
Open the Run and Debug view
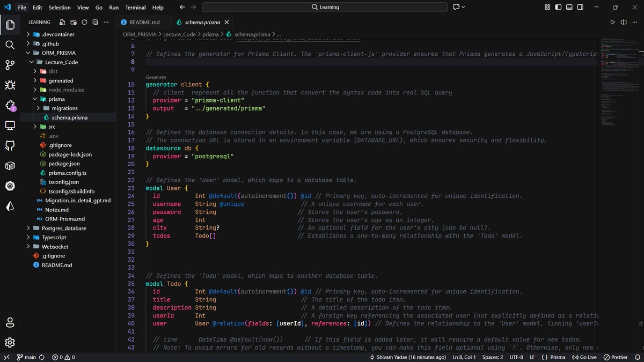10,85
